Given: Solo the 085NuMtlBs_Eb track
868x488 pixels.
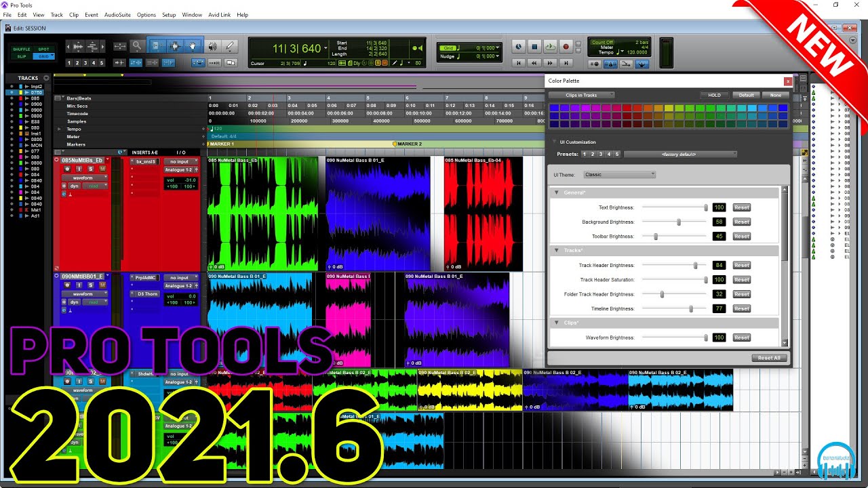Looking at the screenshot, I should [x=91, y=169].
